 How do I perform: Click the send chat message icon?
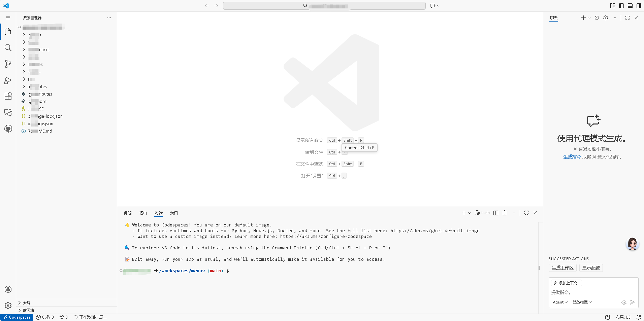click(x=633, y=302)
